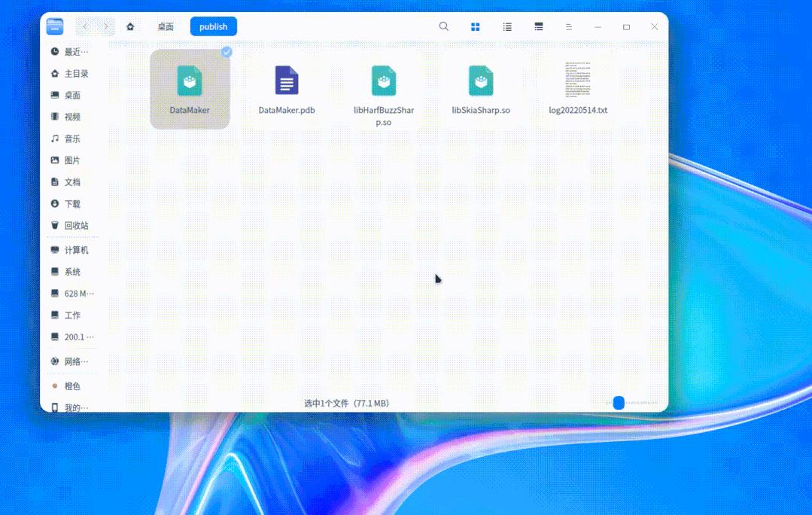Screen dimensions: 812x515
Task: Open 主目录 in sidebar
Action: [70, 74]
